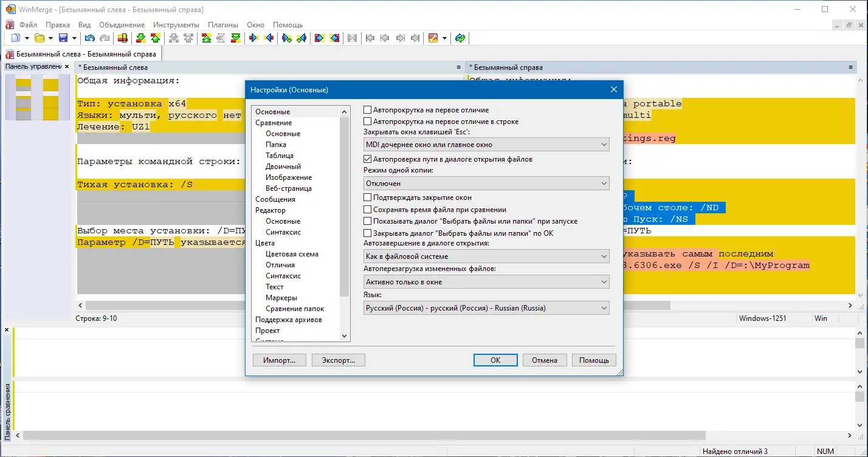Select Двоичный under Сравнение in tree
The height and width of the screenshot is (457, 868).
[283, 167]
